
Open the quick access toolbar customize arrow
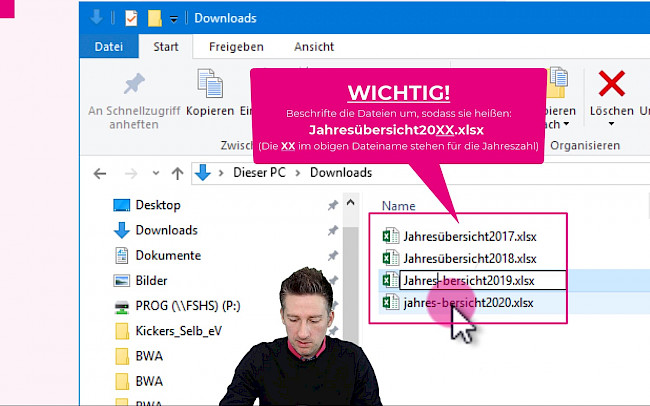point(174,19)
